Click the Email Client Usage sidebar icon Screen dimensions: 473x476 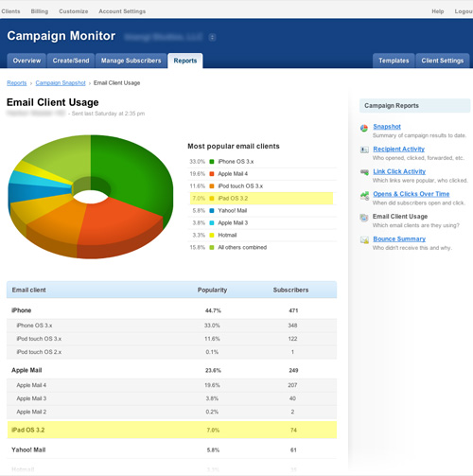(x=364, y=218)
